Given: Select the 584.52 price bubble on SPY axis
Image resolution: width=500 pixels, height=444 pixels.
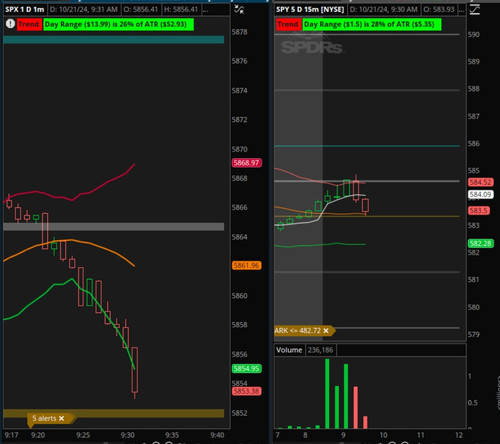Looking at the screenshot, I should pos(481,182).
